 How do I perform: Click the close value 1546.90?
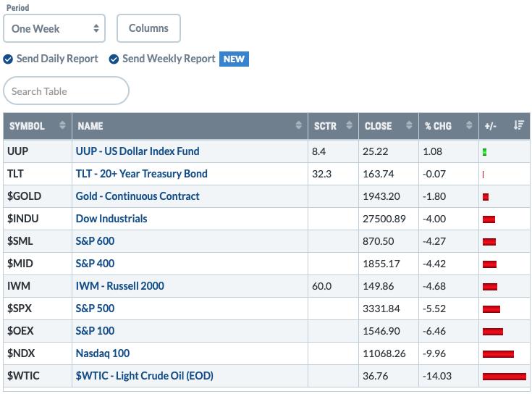pyautogui.click(x=381, y=331)
